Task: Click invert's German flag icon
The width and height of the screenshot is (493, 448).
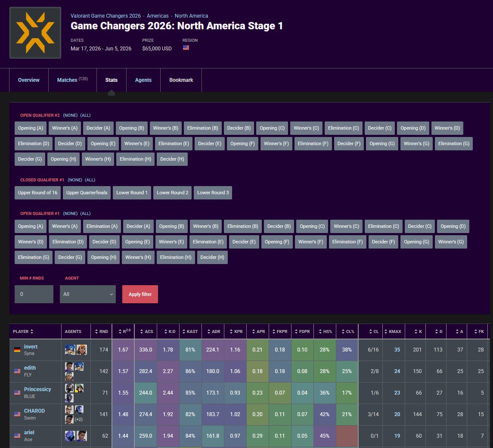Action: coord(17,349)
